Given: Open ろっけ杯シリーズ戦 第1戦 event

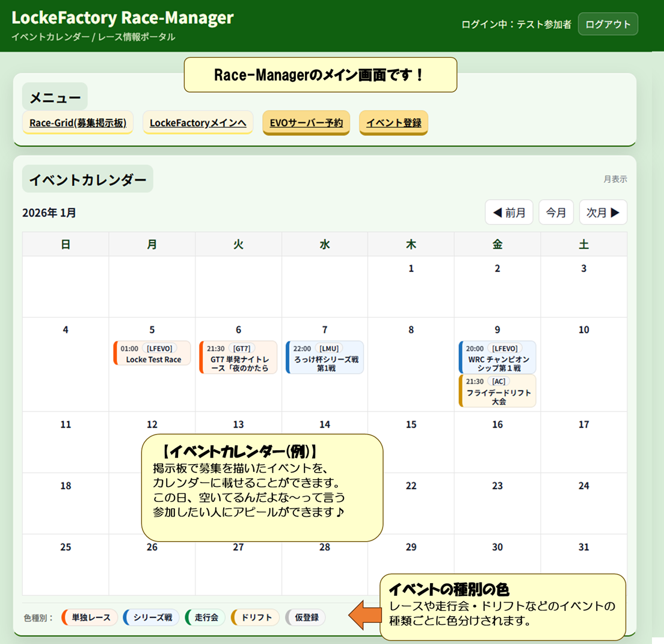Looking at the screenshot, I should [325, 358].
